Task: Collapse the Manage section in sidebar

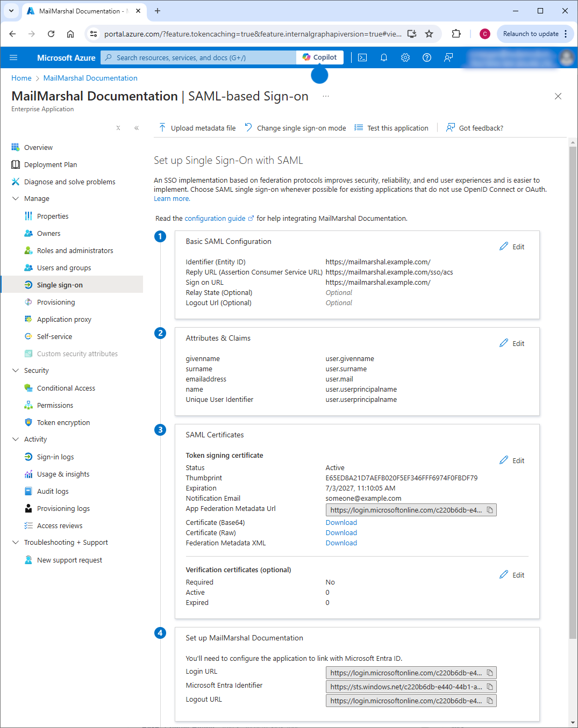Action: pyautogui.click(x=16, y=199)
